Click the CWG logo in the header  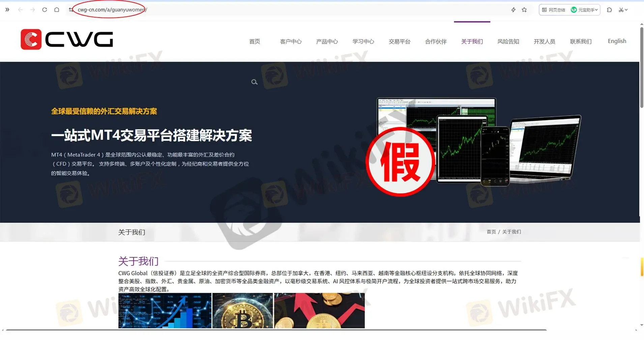click(x=67, y=40)
